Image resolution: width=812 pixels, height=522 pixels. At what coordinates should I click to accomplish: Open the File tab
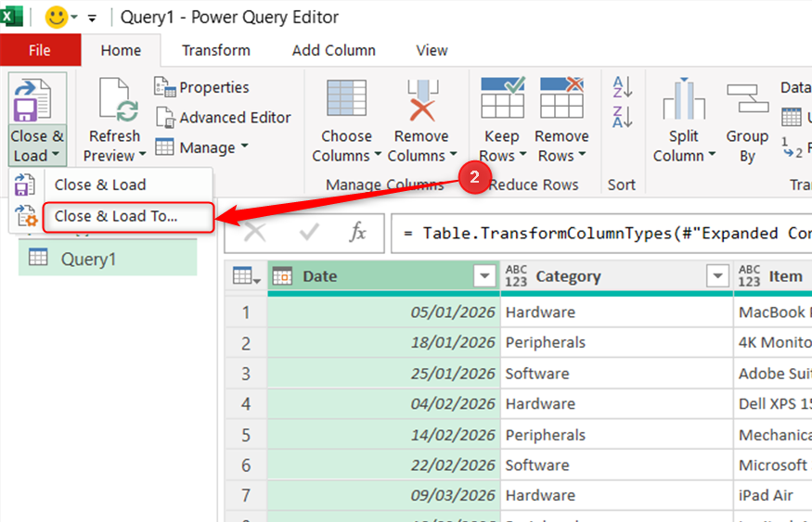pos(40,50)
